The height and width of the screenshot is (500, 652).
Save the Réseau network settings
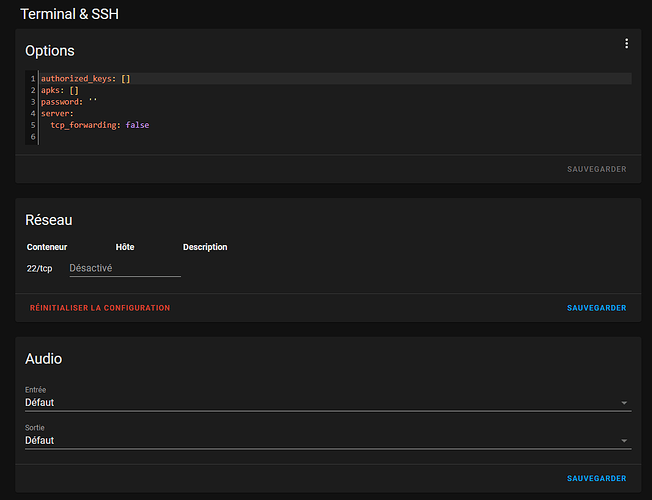point(596,308)
